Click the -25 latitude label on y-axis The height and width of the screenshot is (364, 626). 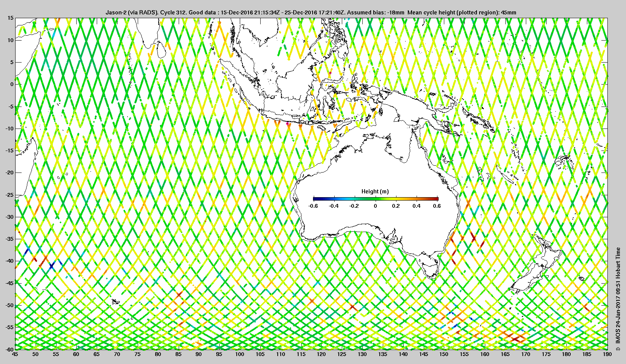pos(9,195)
